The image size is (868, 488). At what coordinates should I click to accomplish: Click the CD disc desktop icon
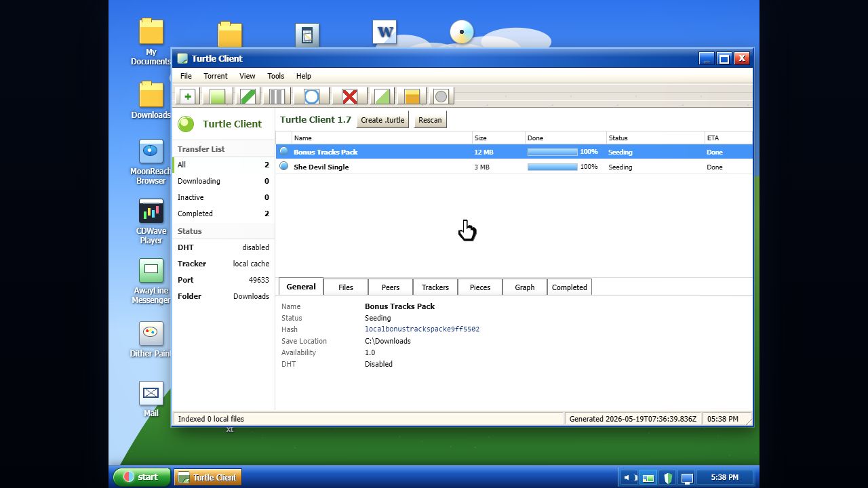coord(462,32)
